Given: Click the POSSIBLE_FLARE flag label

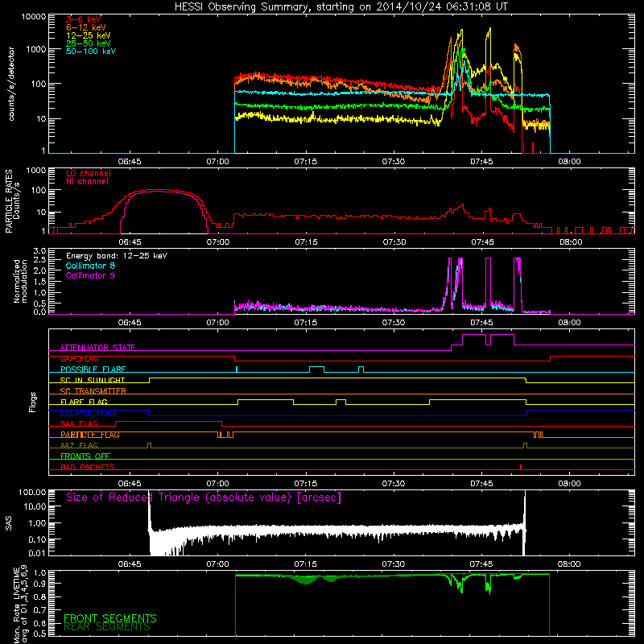Looking at the screenshot, I should coord(93,369).
